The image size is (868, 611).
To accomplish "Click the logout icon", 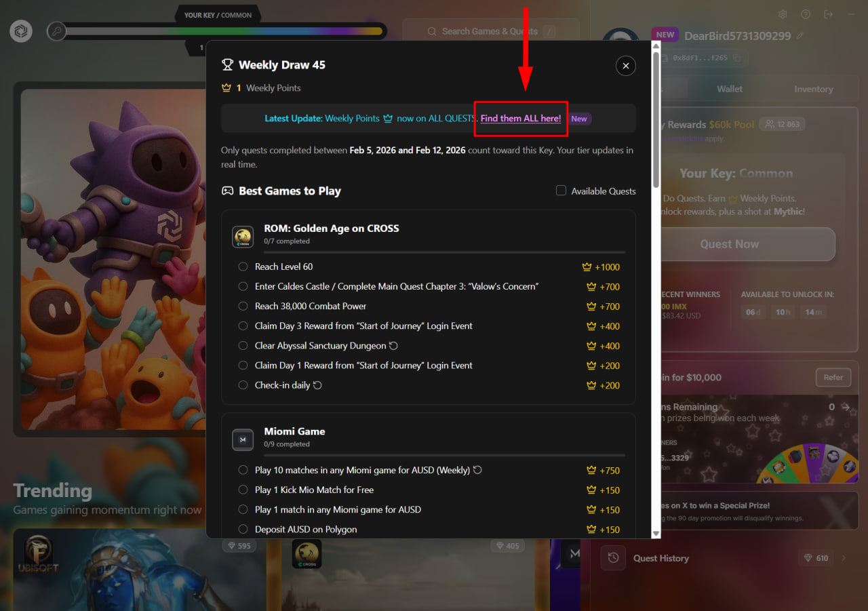I will coord(828,14).
